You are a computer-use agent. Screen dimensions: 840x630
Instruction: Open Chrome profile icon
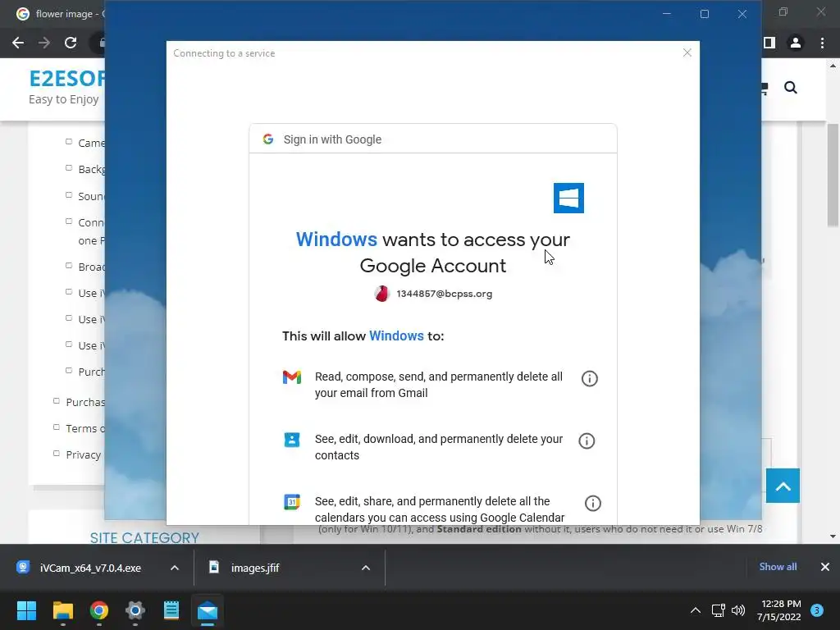(x=796, y=43)
